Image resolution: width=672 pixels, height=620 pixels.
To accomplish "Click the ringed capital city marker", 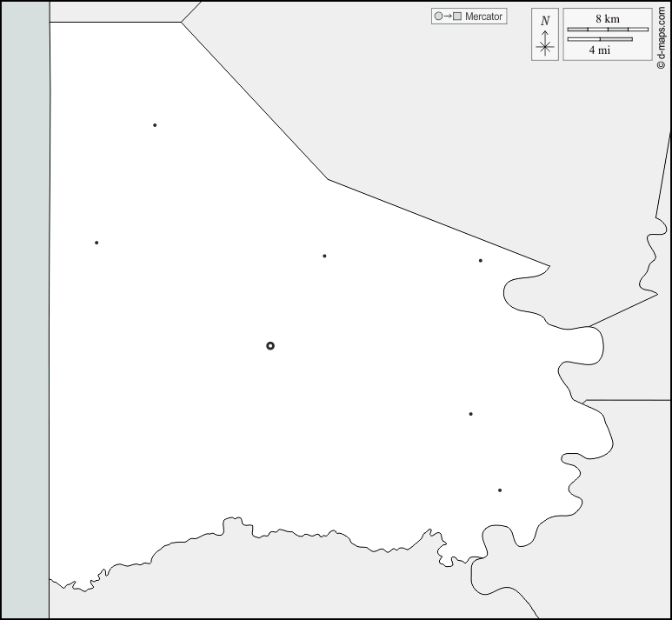I will point(270,346).
